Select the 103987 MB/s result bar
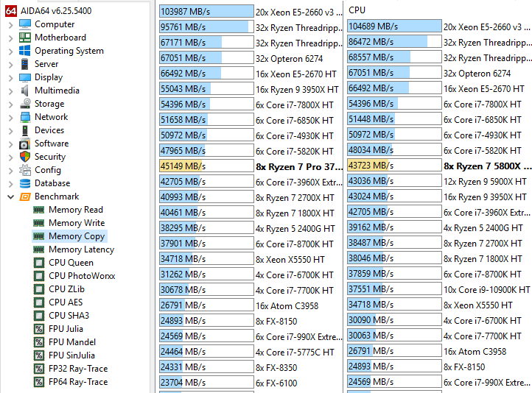 (206, 11)
